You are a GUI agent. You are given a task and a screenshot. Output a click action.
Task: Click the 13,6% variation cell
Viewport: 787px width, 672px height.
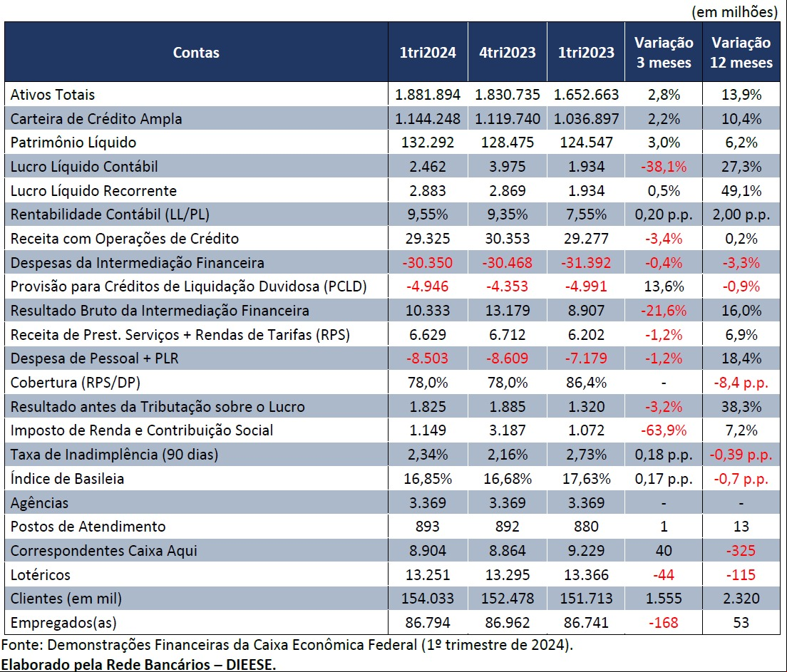point(664,286)
